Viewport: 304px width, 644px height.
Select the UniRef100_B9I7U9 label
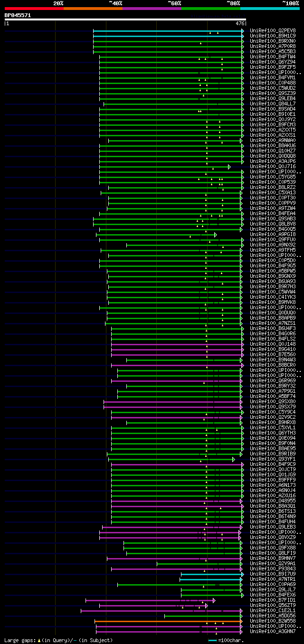pos(273,574)
